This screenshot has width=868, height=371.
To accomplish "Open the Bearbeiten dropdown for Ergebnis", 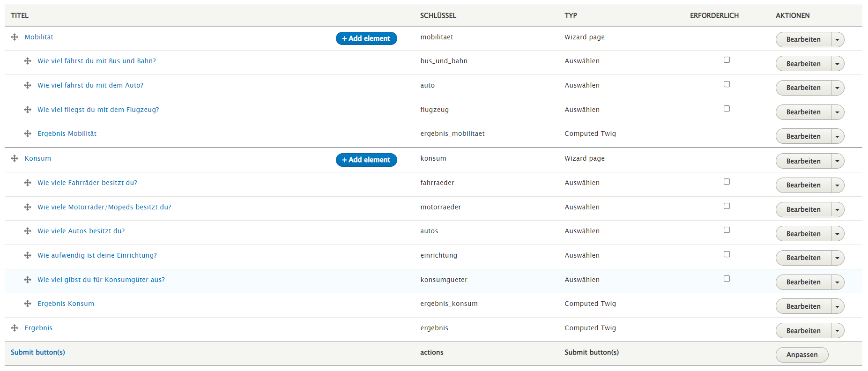I will tap(838, 330).
